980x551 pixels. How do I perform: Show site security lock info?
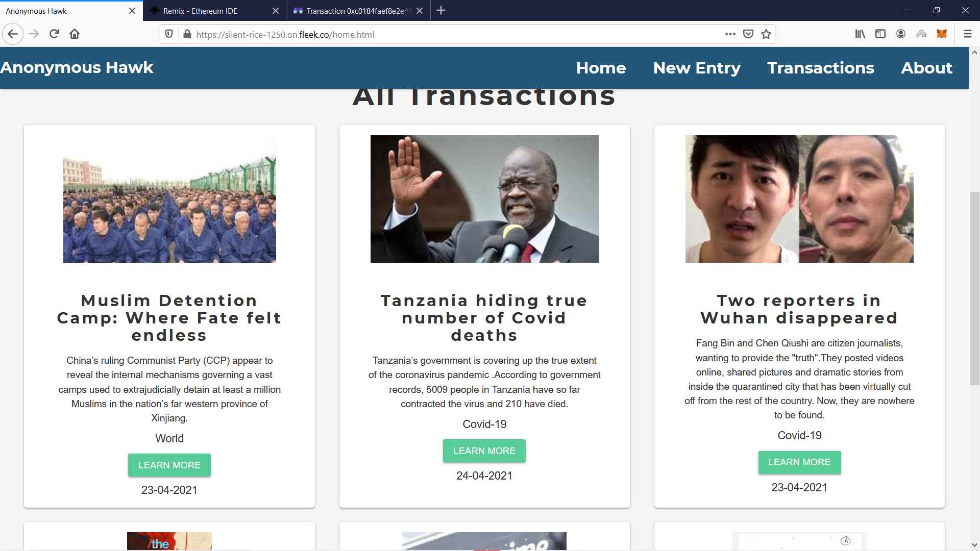(x=187, y=34)
